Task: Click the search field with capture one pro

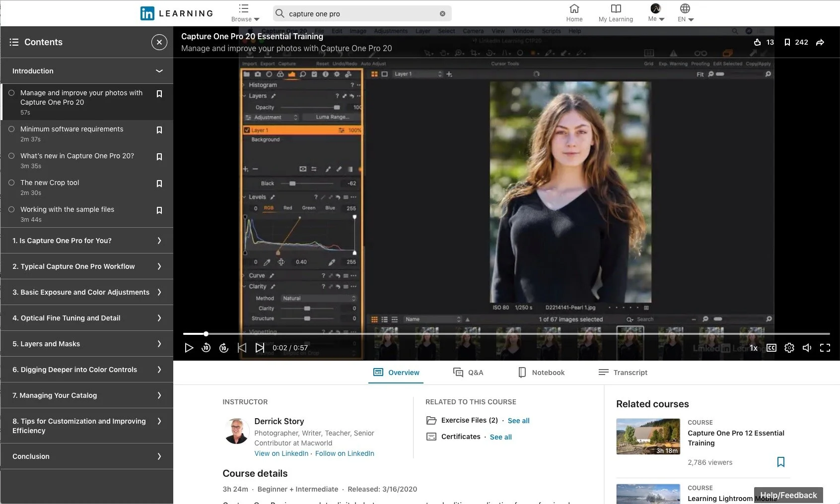Action: click(x=362, y=13)
